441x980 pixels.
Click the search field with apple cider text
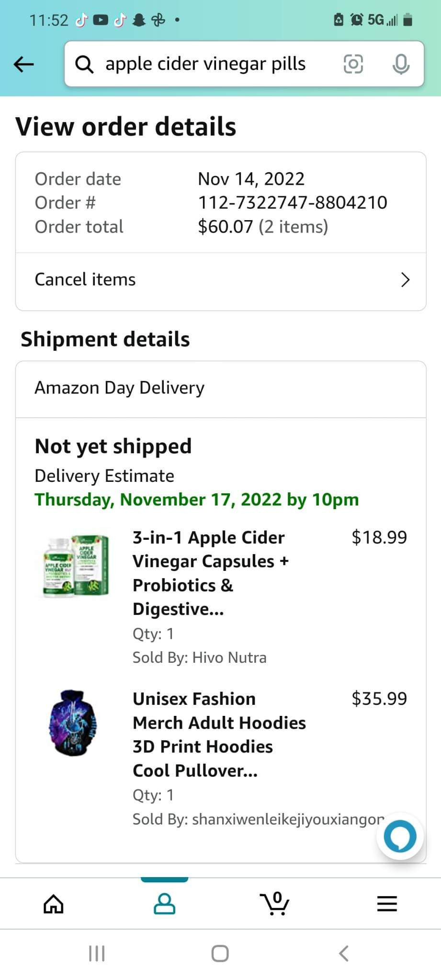206,64
